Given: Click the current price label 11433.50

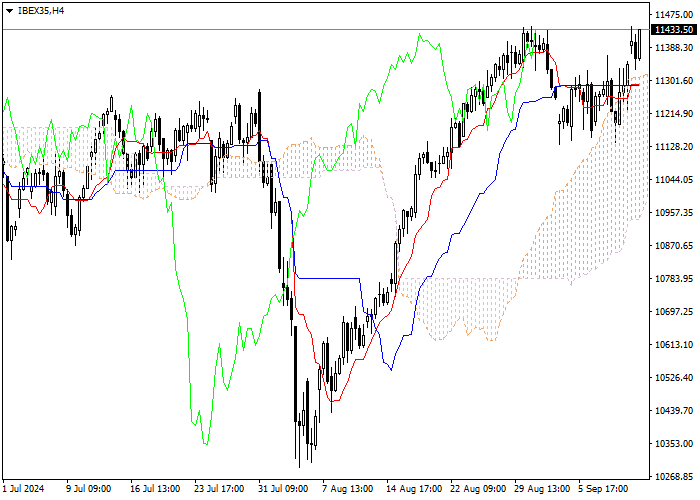Looking at the screenshot, I should 674,30.
